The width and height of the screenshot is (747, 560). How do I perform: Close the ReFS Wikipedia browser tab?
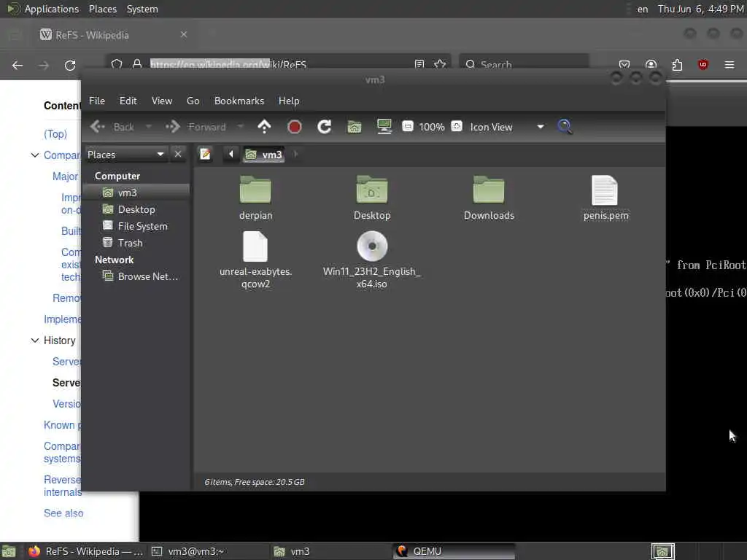point(184,34)
